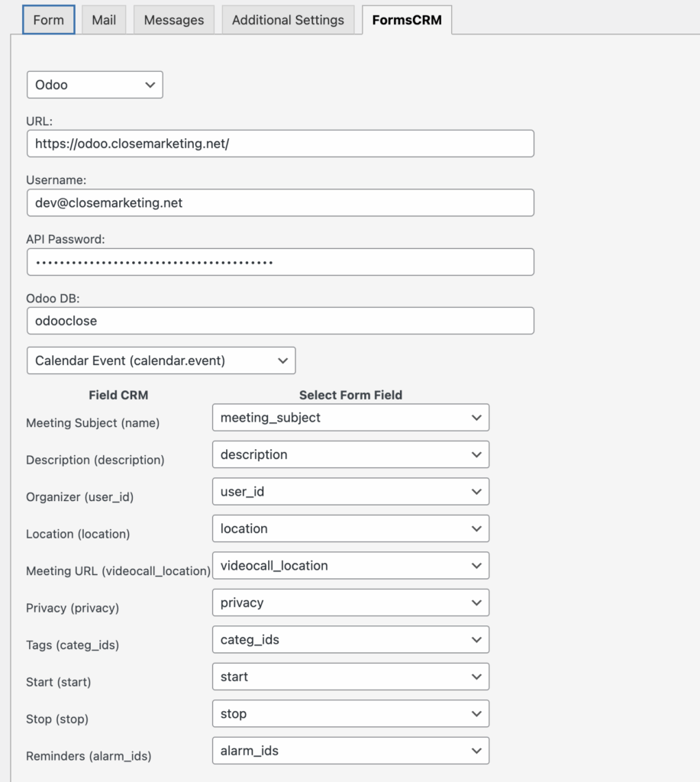Focus the Username text field
Viewport: 700px width, 782px height.
click(280, 202)
